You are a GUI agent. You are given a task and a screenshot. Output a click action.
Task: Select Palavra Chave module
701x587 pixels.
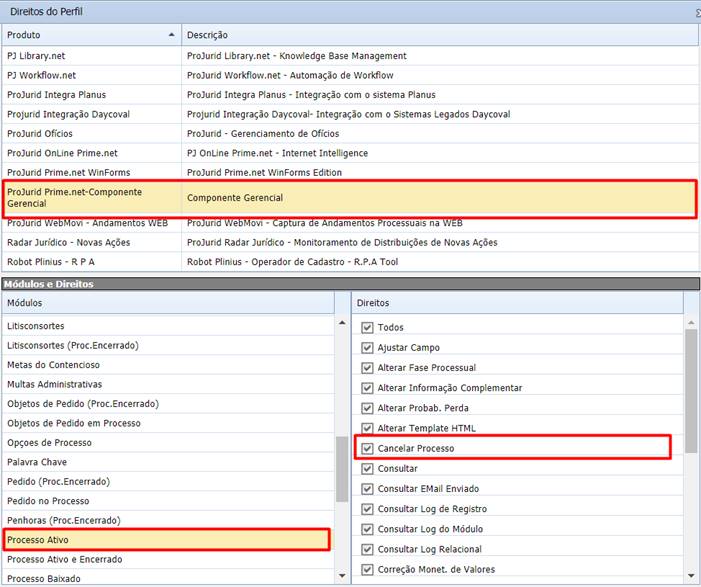coord(168,462)
